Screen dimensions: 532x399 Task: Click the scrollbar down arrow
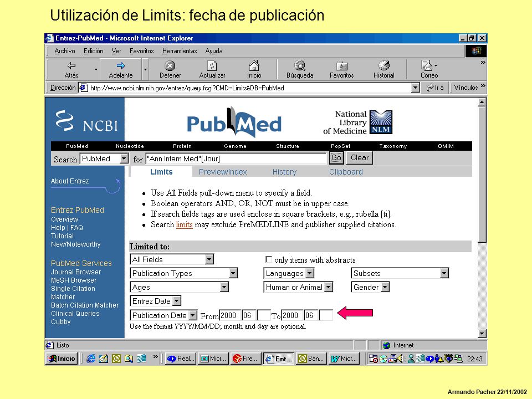(482, 334)
